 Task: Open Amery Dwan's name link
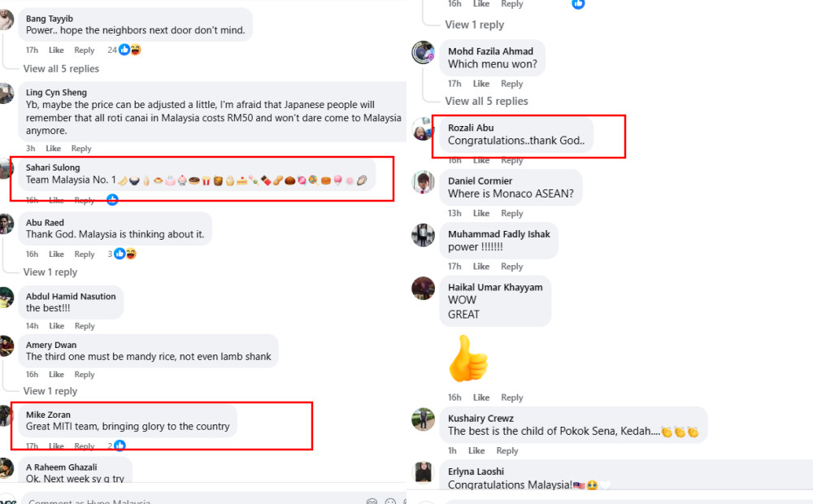click(x=51, y=345)
